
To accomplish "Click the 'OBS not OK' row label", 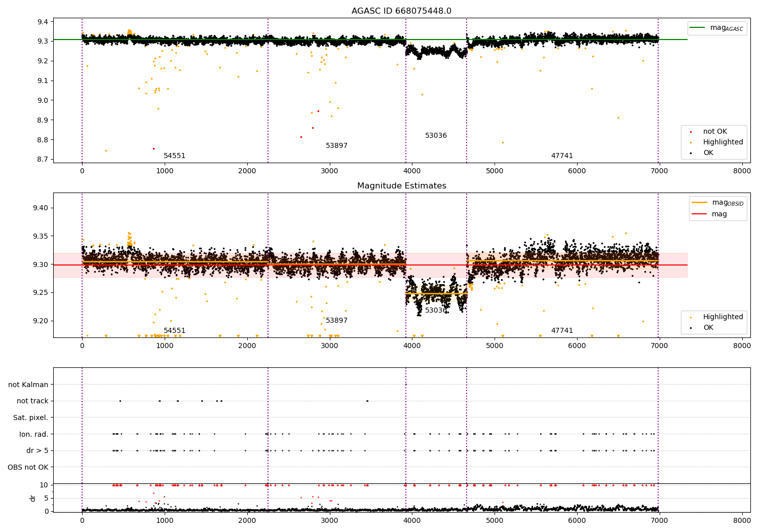I will click(x=28, y=467).
